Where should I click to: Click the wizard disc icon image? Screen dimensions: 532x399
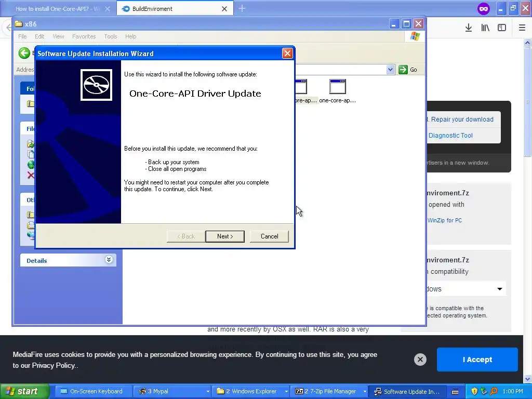pos(96,85)
